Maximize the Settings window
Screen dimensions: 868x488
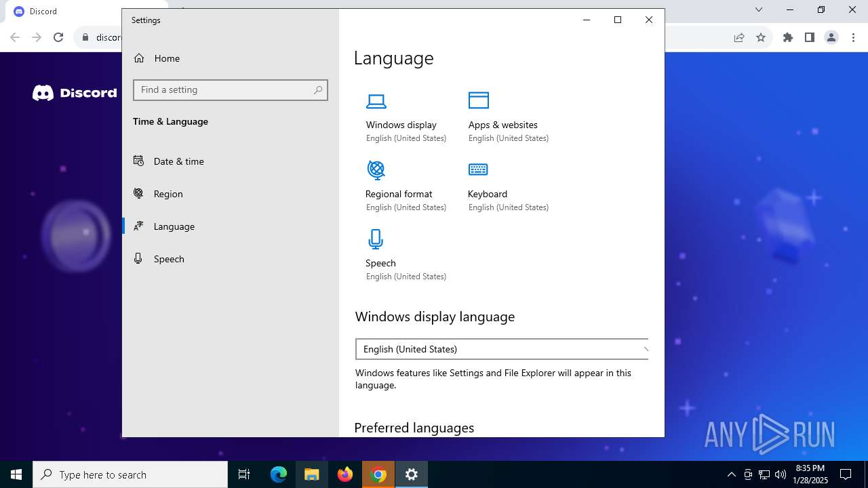point(618,20)
